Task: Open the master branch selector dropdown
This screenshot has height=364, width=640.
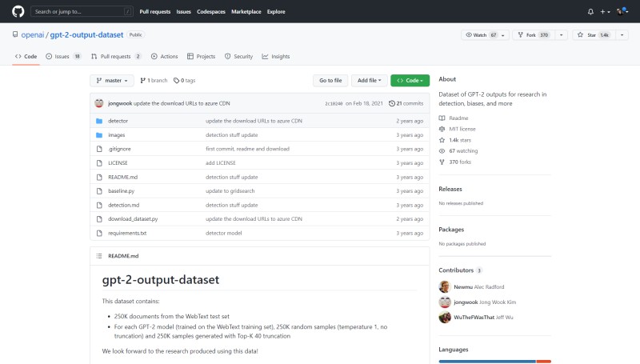Action: coord(112,80)
